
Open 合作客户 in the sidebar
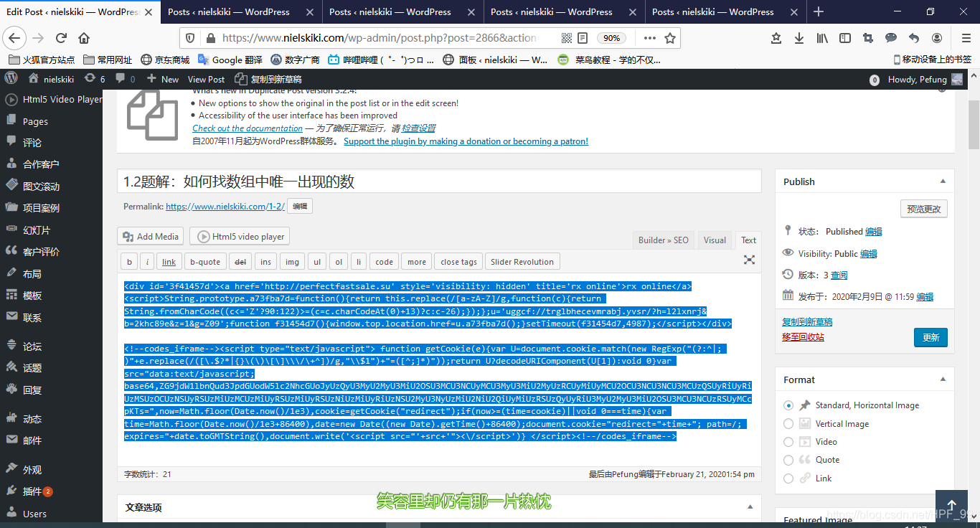pos(41,164)
